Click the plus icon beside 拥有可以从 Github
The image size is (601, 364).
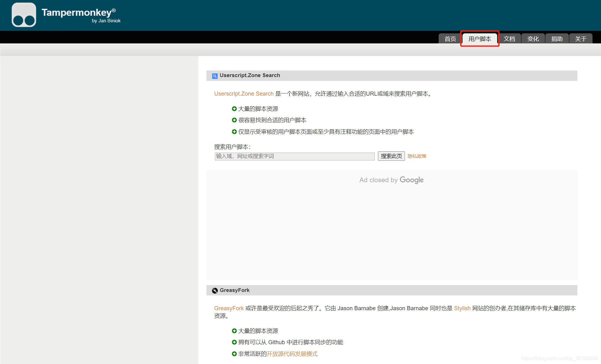[234, 342]
